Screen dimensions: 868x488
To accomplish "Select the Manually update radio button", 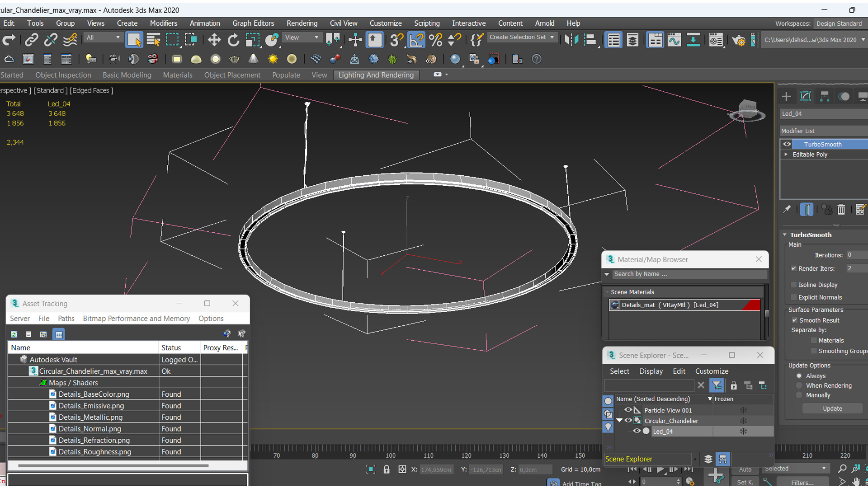I will click(x=799, y=395).
